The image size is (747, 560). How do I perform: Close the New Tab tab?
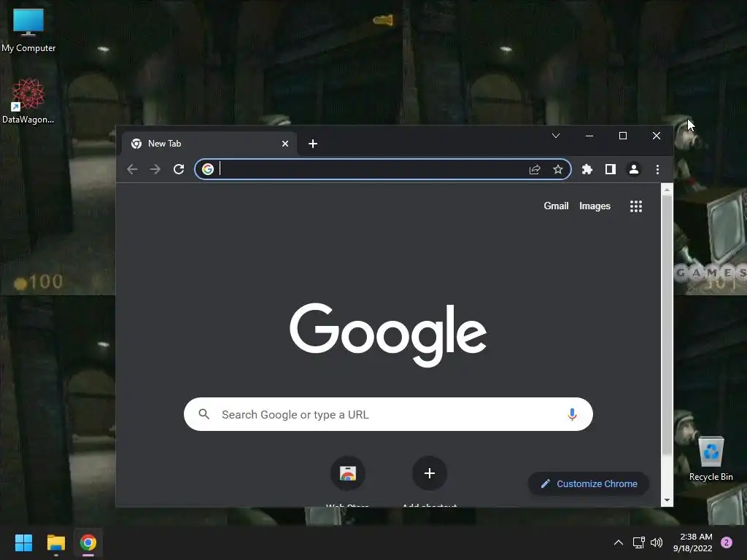point(285,144)
